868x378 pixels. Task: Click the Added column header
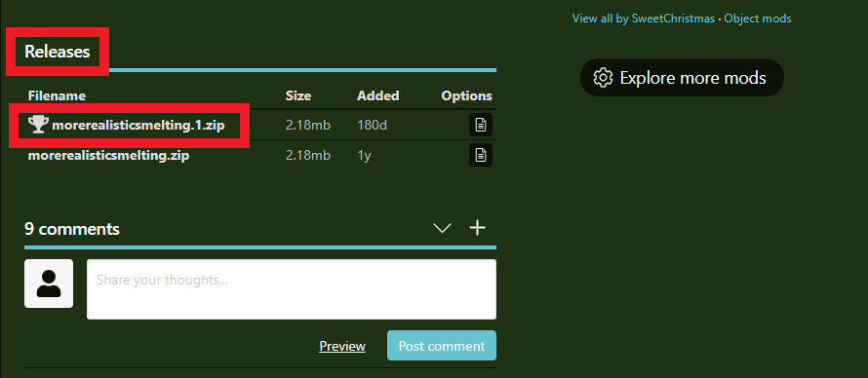[x=378, y=95]
